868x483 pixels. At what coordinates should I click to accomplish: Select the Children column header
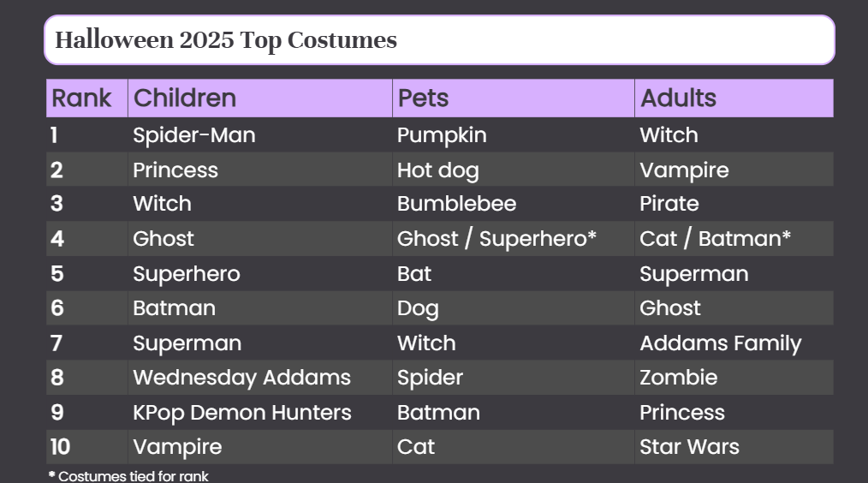(x=259, y=98)
